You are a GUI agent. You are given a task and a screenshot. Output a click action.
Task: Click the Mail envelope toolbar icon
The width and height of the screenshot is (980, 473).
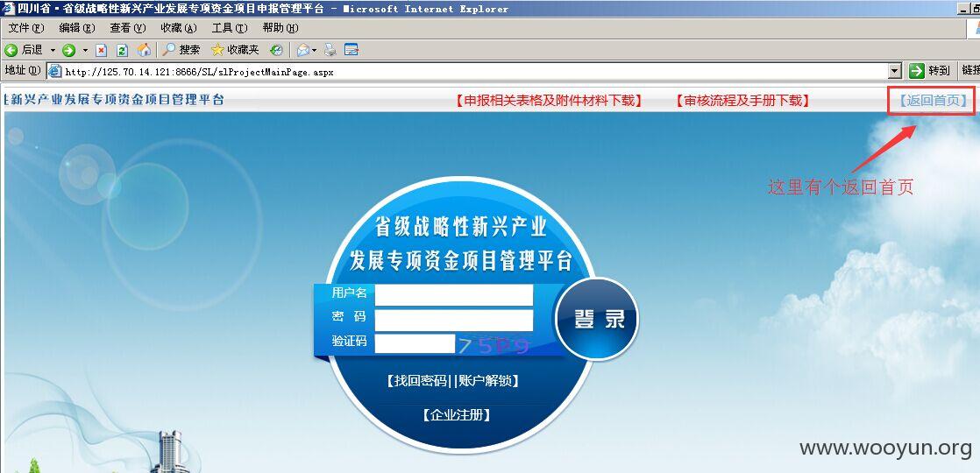point(303,50)
